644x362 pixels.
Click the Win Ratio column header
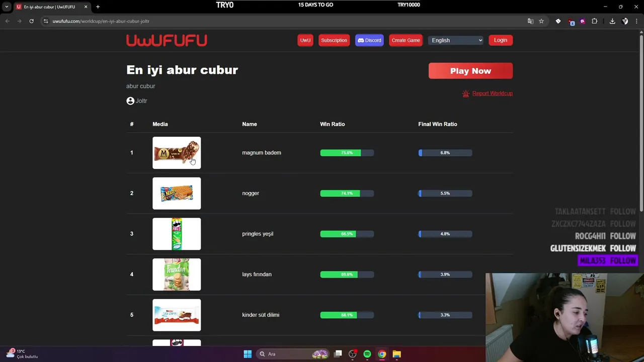(333, 124)
